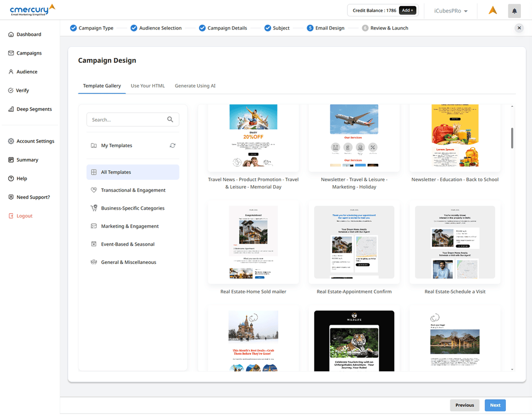
Task: Refresh My Templates with the sync icon
Action: (x=173, y=145)
